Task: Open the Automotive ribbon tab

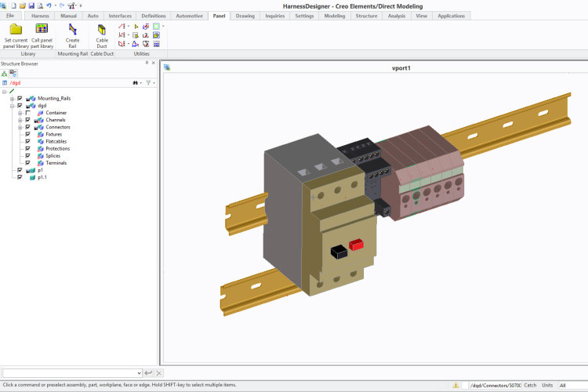Action: click(x=189, y=16)
